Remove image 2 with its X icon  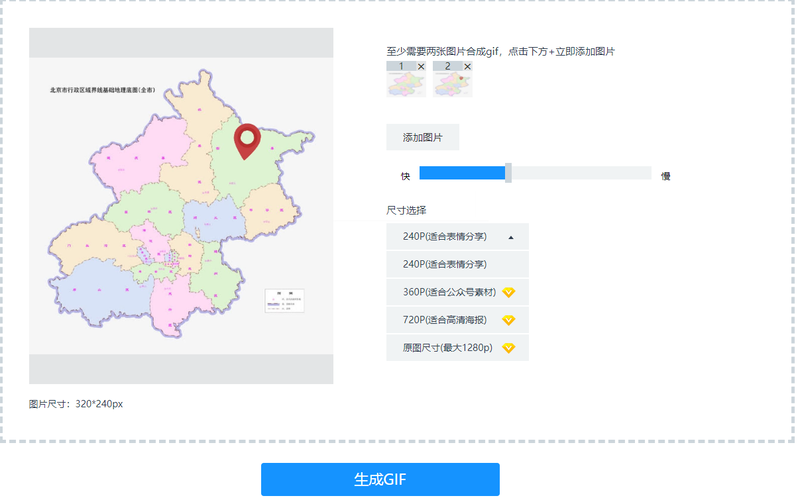tap(467, 66)
